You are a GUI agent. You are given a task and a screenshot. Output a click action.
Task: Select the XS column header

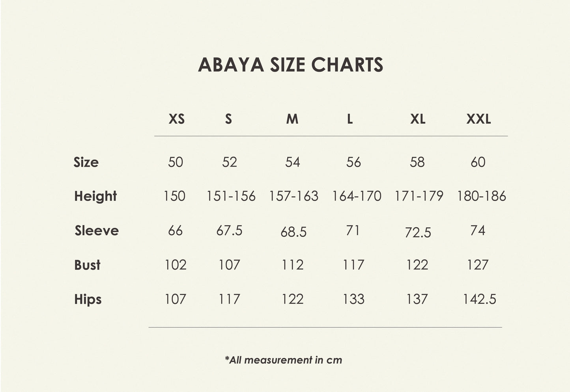click(176, 119)
